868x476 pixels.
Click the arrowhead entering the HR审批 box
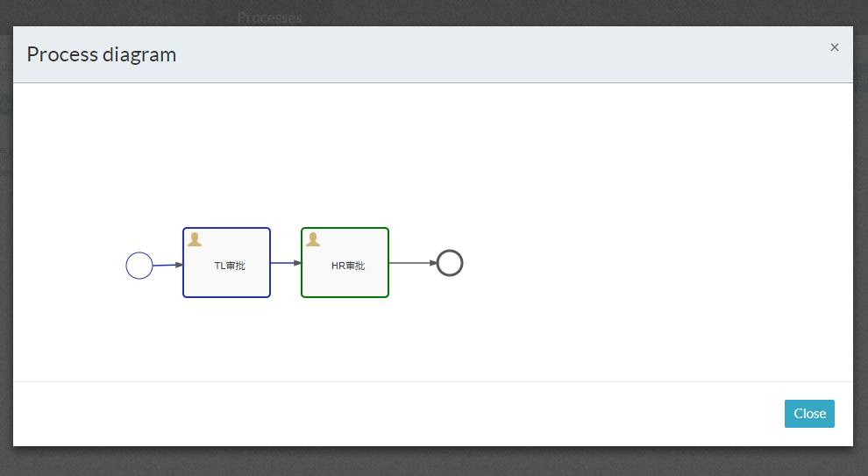pos(297,263)
